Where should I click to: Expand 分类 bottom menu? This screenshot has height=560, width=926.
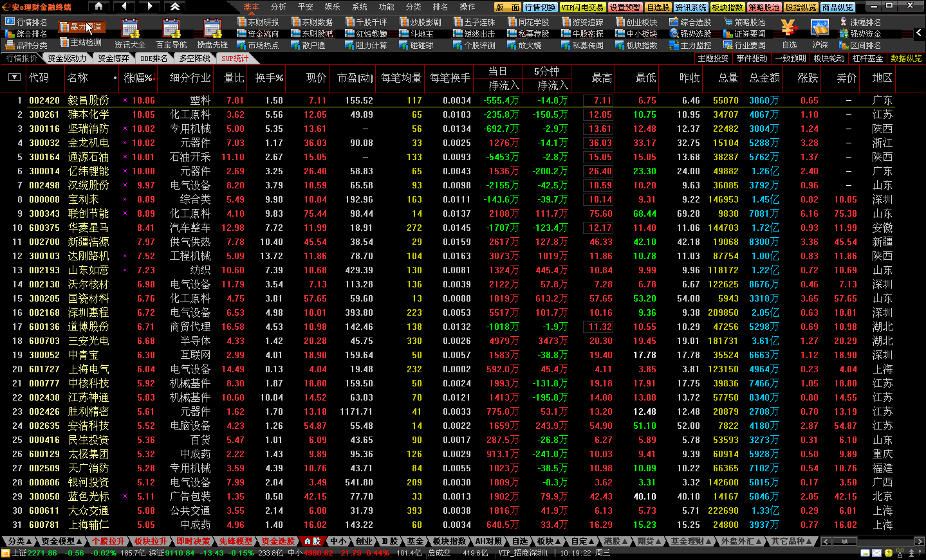pos(19,541)
